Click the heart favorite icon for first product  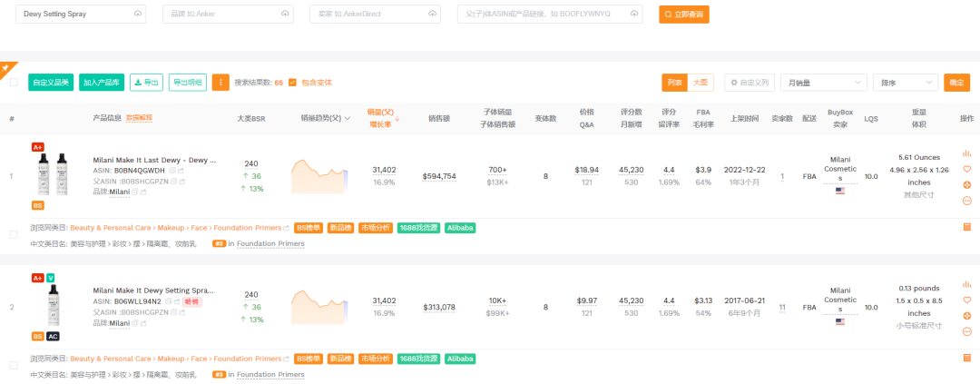[x=966, y=169]
